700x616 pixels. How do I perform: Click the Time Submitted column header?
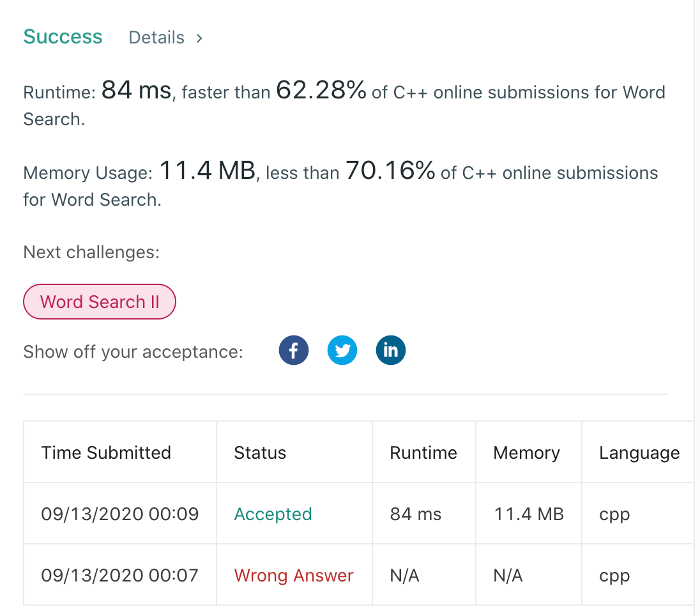106,452
